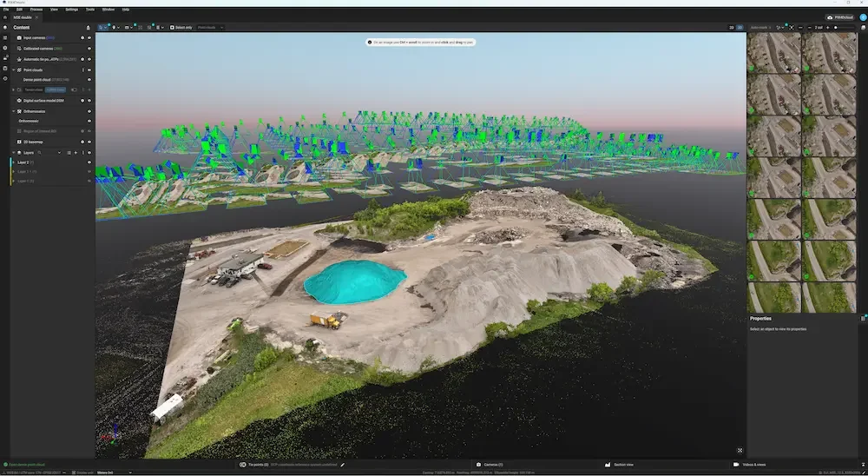Open the fifth left sidebar icon

(x=5, y=68)
